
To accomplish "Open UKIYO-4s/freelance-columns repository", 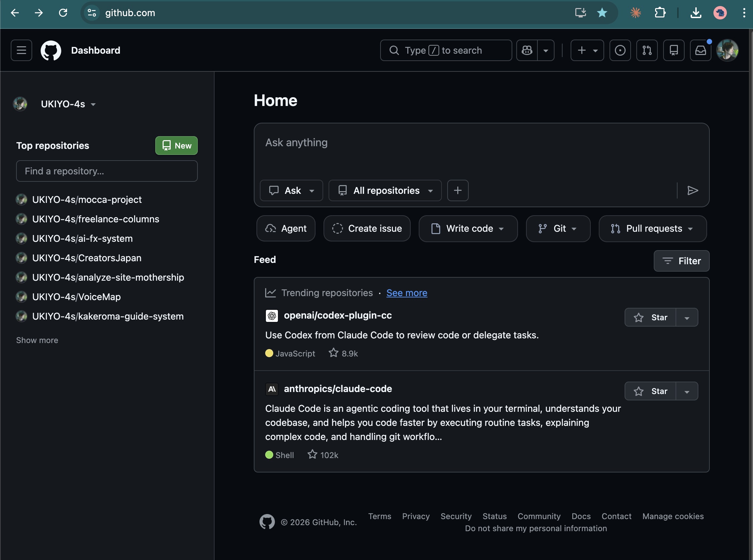I will coord(96,219).
